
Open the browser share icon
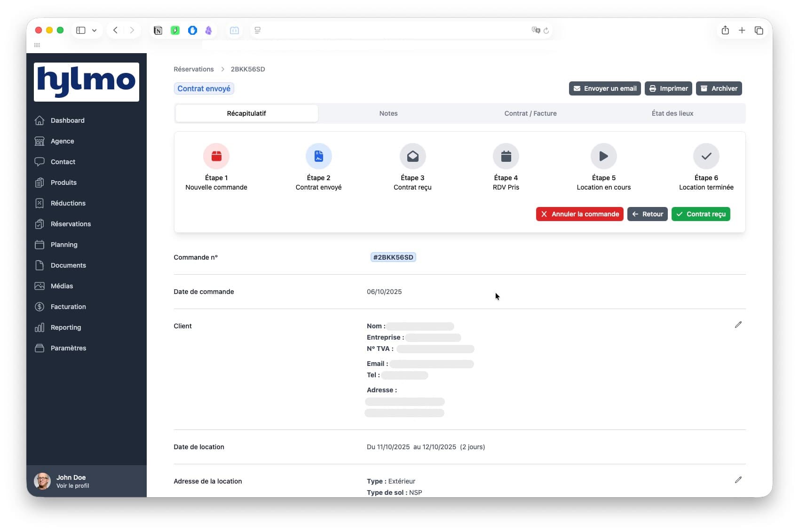pyautogui.click(x=725, y=31)
